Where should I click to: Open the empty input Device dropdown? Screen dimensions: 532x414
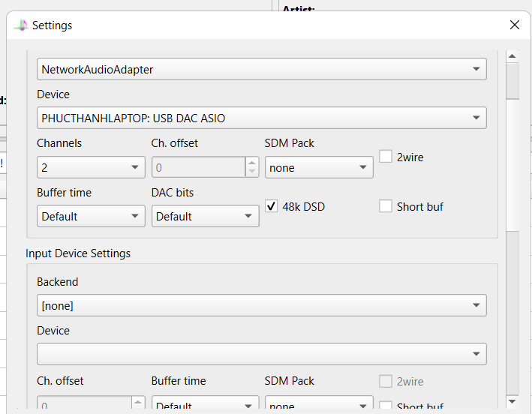[262, 354]
